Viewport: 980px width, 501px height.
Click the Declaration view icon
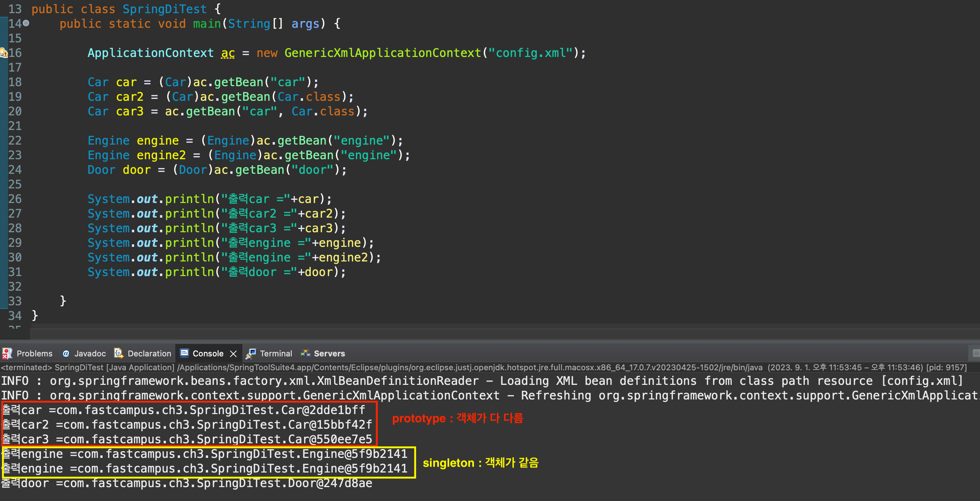(x=118, y=353)
